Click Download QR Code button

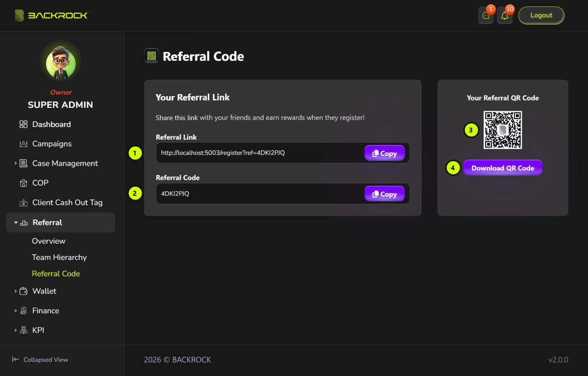click(503, 168)
